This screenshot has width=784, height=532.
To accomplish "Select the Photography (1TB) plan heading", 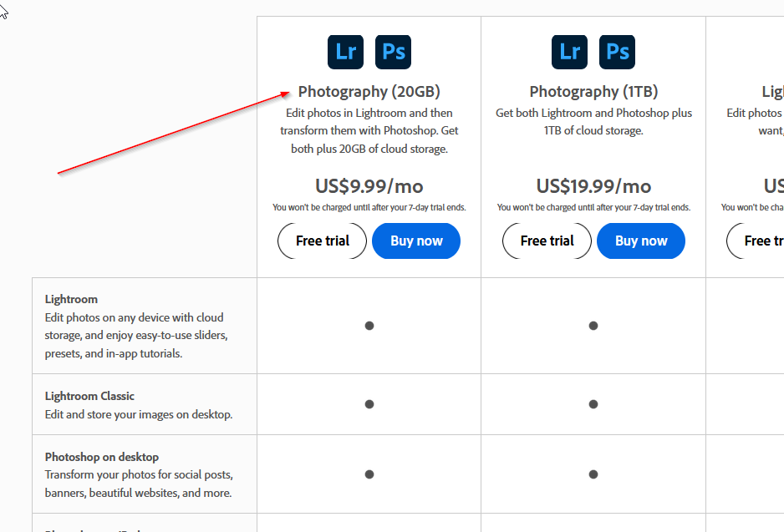I will click(x=593, y=92).
